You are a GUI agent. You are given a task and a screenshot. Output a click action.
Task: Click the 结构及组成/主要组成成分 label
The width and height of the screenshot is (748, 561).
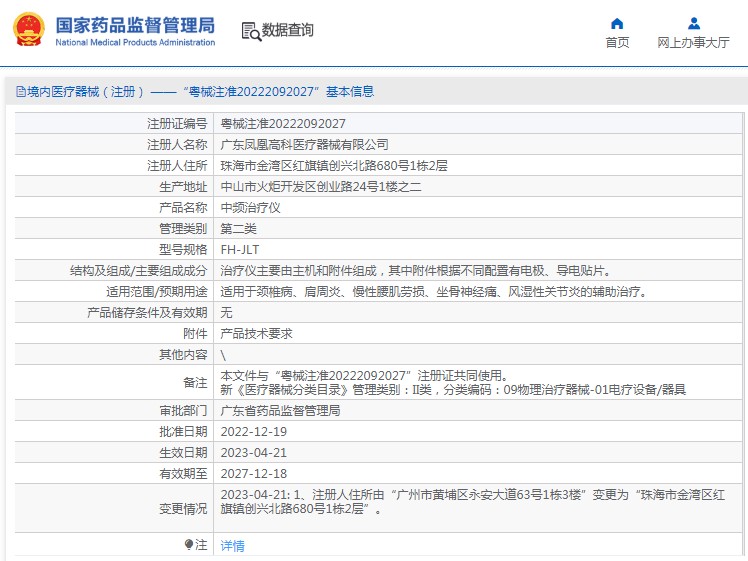point(138,271)
